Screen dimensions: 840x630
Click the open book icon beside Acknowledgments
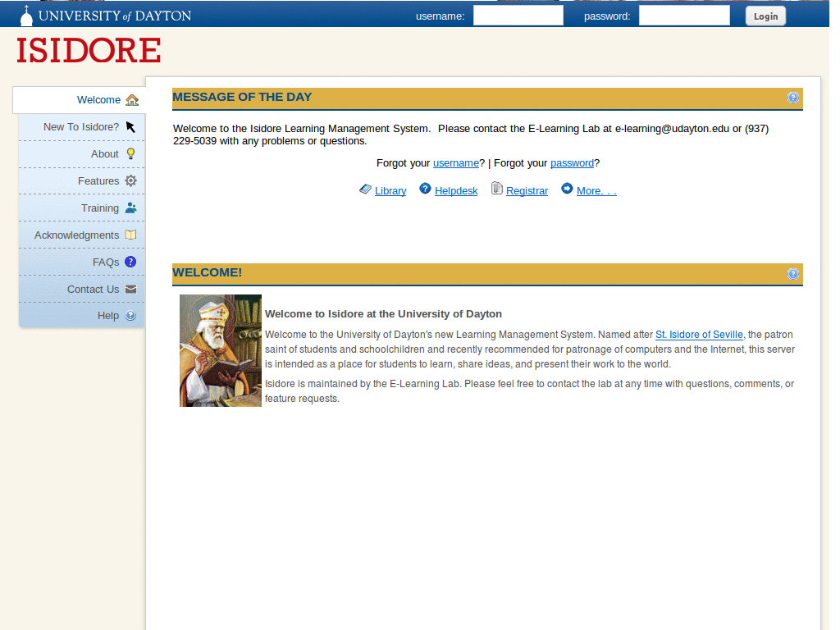(x=130, y=235)
